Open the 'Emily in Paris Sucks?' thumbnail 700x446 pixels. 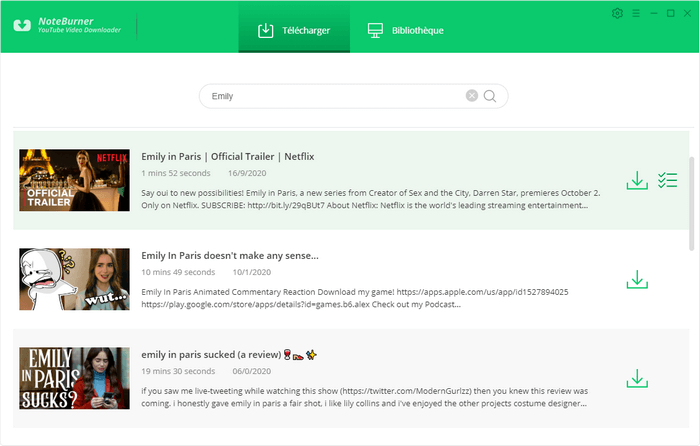coord(75,379)
